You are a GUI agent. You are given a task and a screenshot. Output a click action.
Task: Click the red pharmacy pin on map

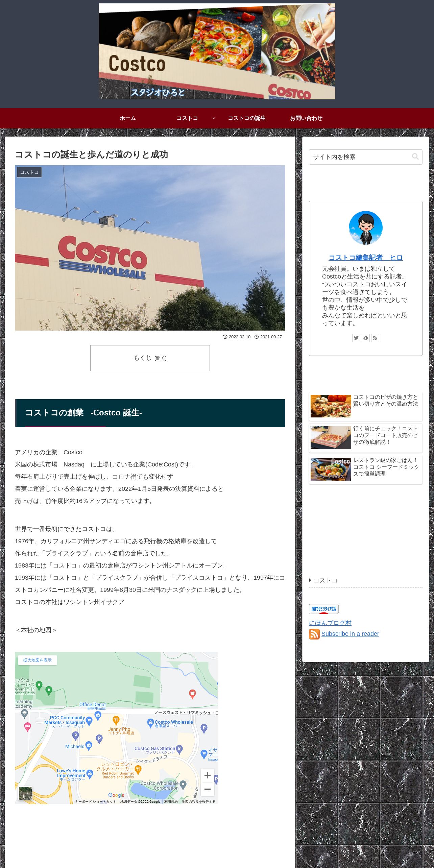coord(192,694)
